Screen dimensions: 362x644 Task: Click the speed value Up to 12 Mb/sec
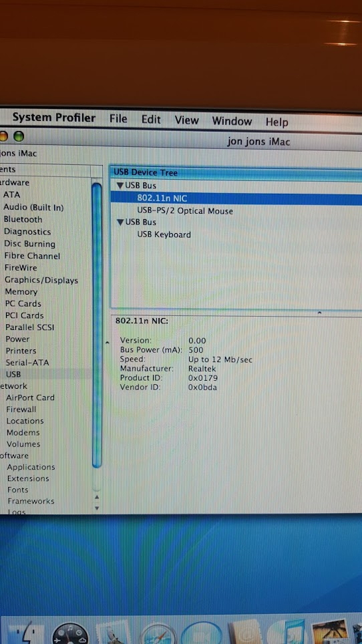point(220,360)
